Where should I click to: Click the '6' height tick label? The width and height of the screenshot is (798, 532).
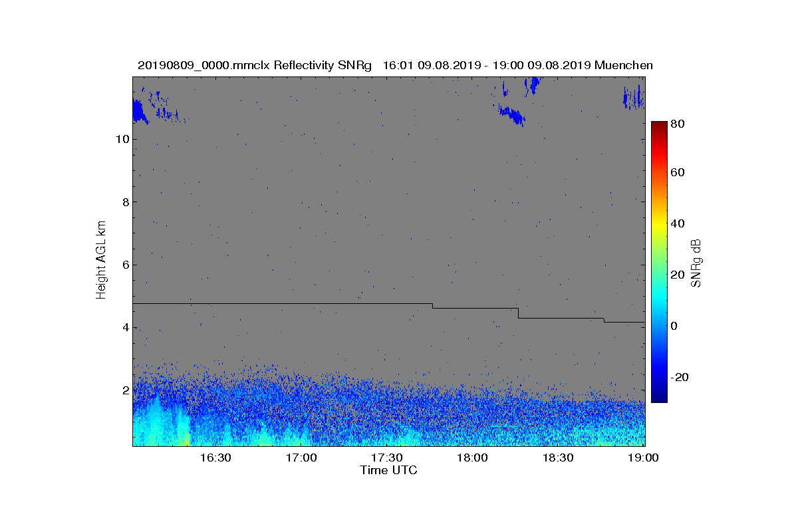tap(125, 265)
